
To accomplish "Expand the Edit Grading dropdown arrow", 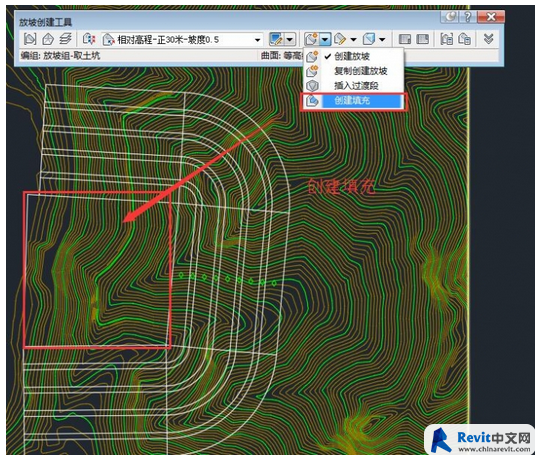I will (354, 40).
